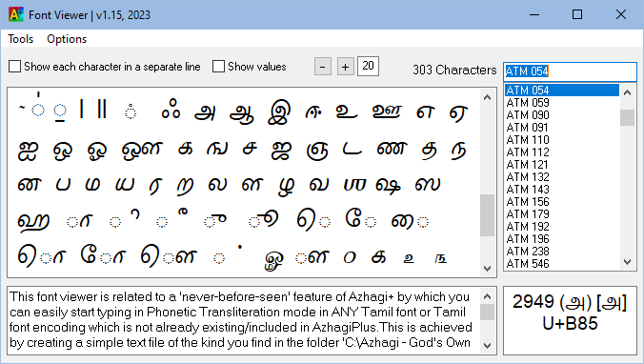Screen dimensions: 644x364
Task: Click the font list scrollbar thumb
Action: point(627,117)
